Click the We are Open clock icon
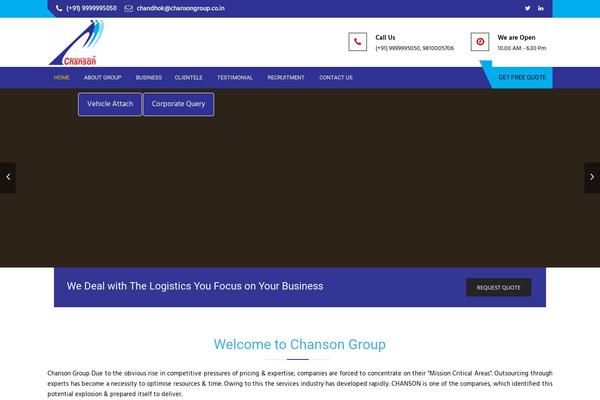The width and height of the screenshot is (600, 400). pyautogui.click(x=480, y=42)
